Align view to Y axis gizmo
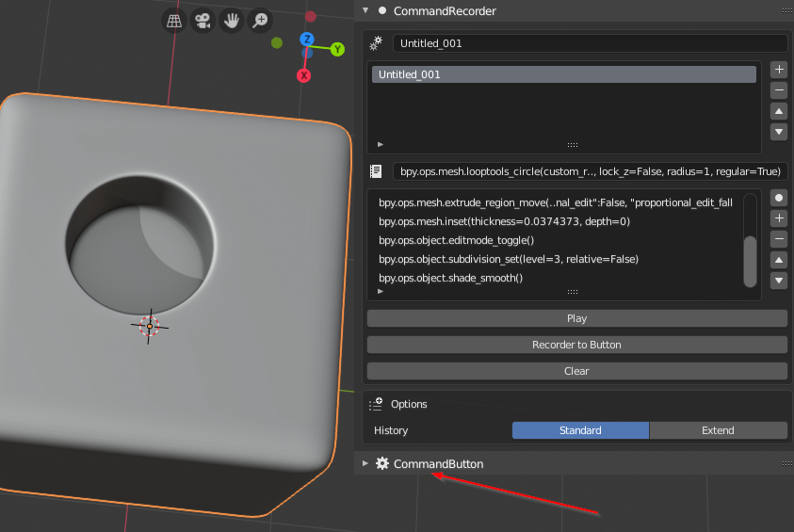 [x=337, y=49]
